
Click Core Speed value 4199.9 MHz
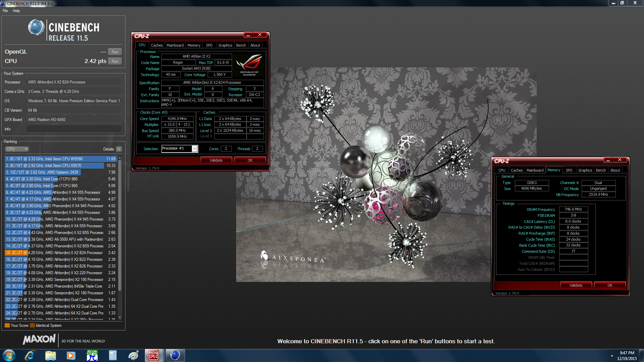177,119
